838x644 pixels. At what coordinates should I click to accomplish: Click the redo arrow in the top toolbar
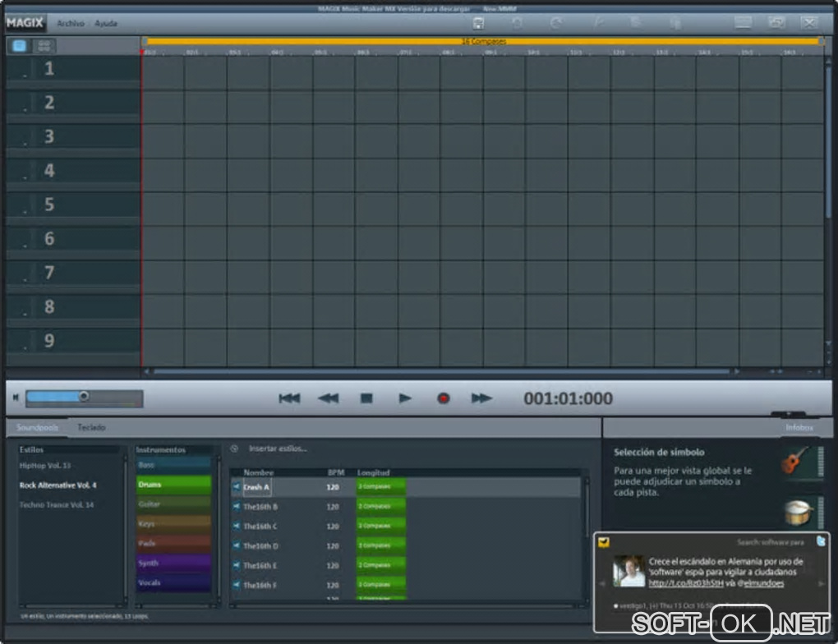[x=556, y=23]
